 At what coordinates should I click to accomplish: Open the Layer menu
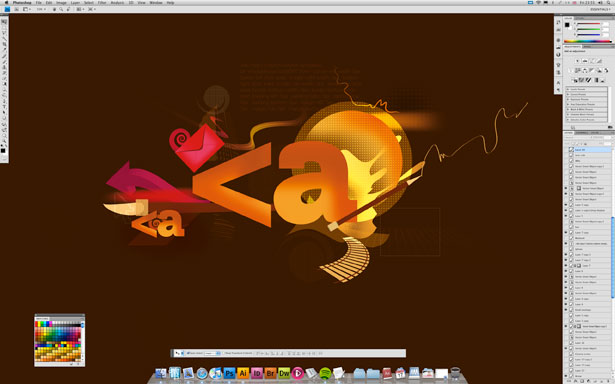point(75,3)
